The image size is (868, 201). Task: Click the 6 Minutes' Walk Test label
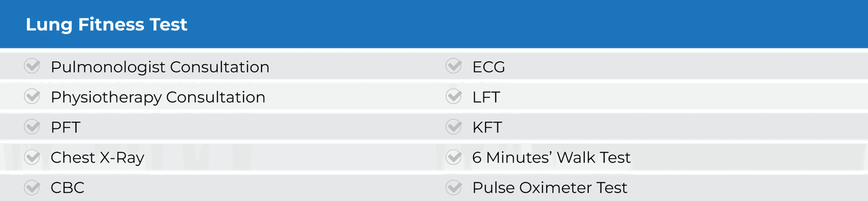552,157
